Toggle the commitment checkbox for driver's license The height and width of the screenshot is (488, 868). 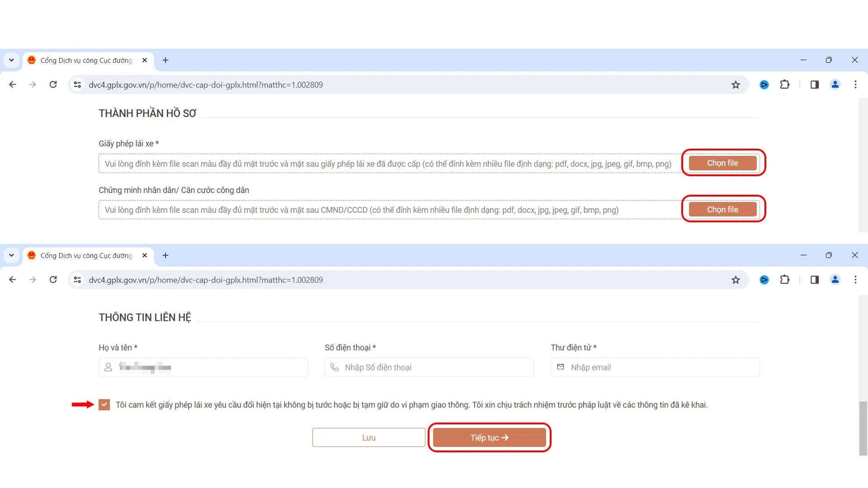pos(104,405)
